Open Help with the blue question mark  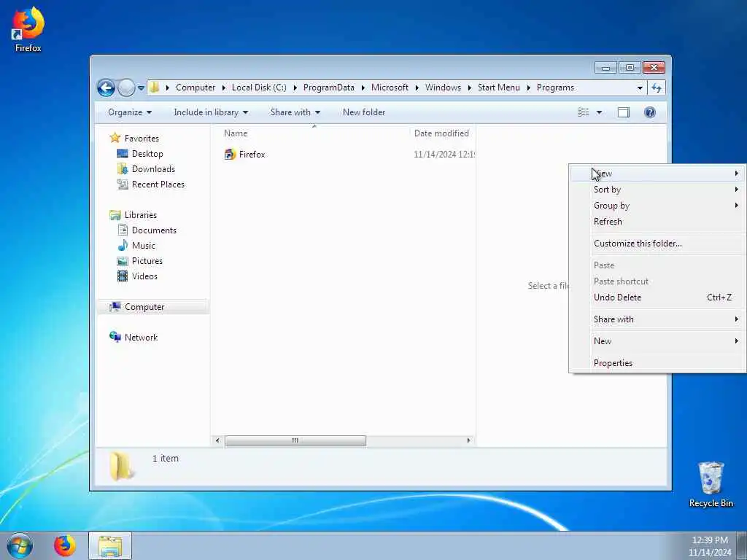point(649,112)
